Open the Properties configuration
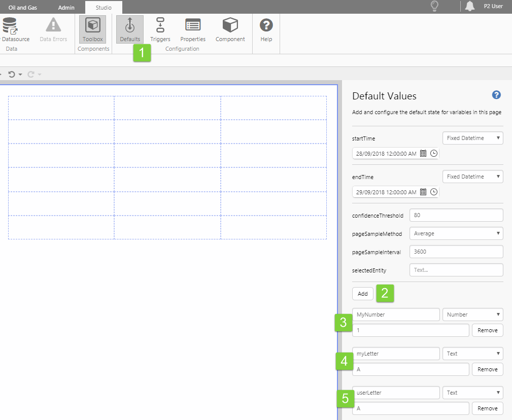This screenshot has width=512, height=420. click(x=193, y=29)
